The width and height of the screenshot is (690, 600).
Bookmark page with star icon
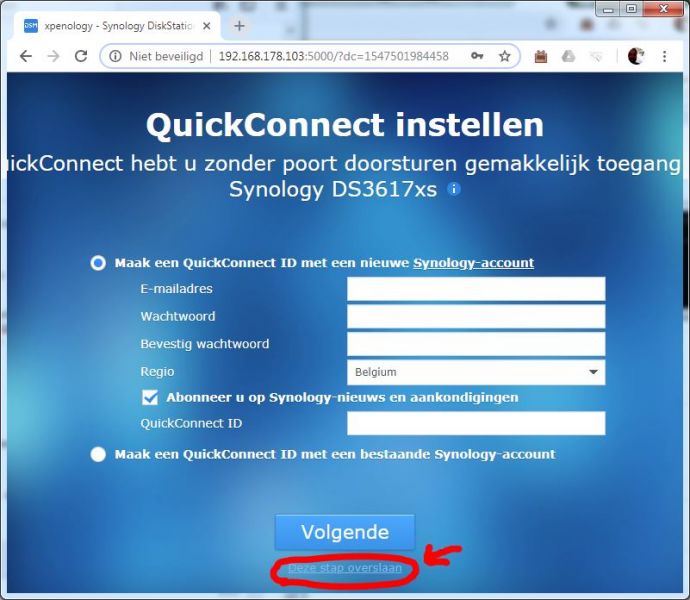[x=505, y=56]
